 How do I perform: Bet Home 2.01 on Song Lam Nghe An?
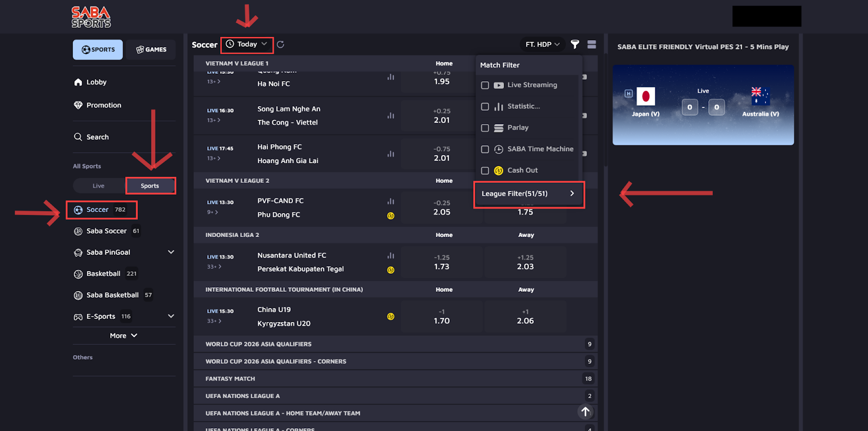click(x=442, y=115)
